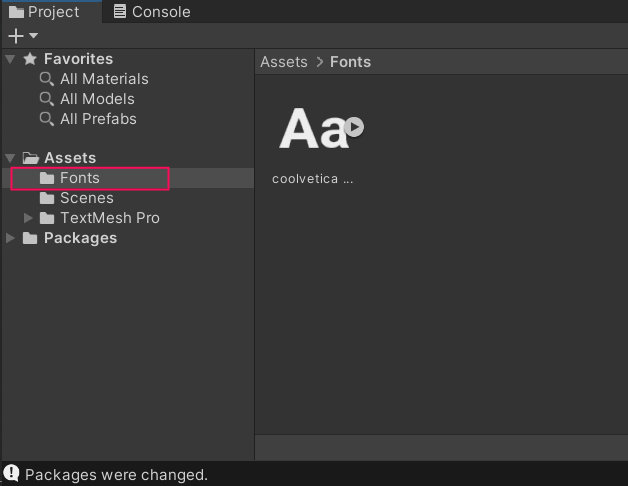This screenshot has width=628, height=486.
Task: Click the plus icon to create asset
Action: [x=16, y=36]
